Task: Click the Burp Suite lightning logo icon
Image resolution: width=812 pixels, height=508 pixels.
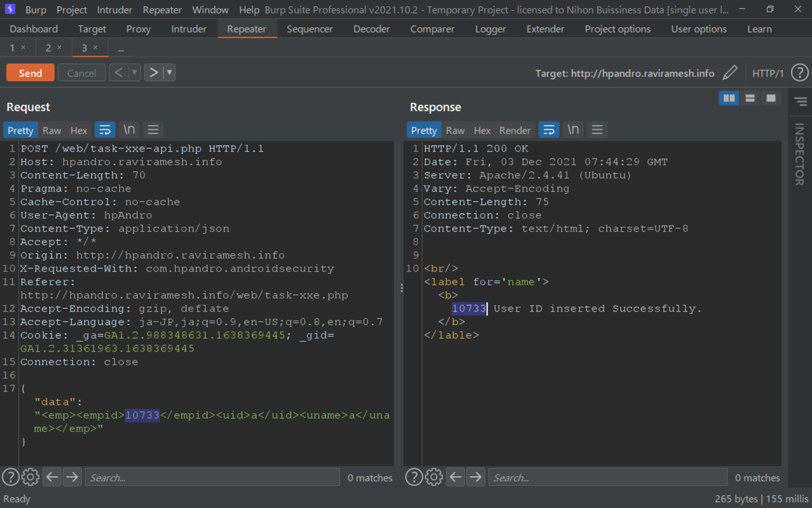Action: [10, 9]
